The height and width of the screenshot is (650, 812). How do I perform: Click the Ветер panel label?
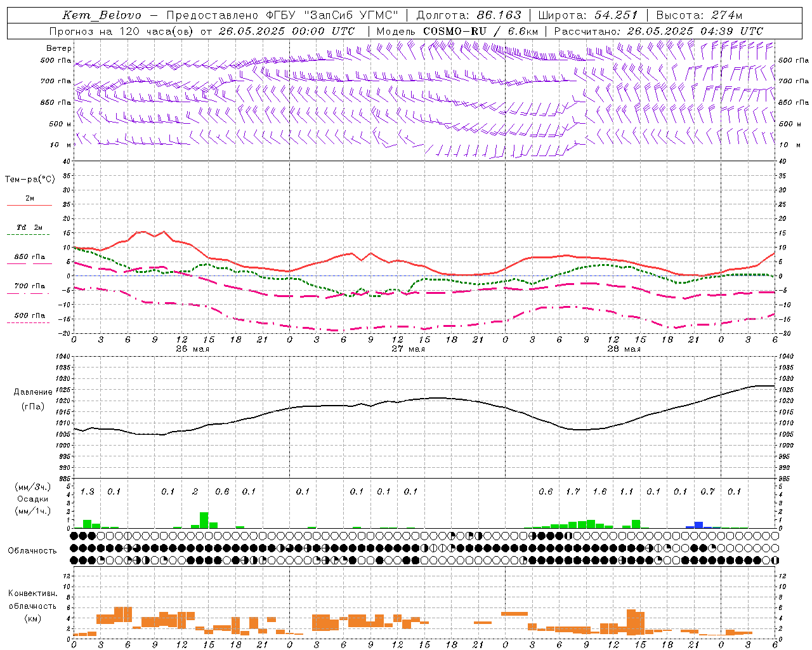pos(59,48)
